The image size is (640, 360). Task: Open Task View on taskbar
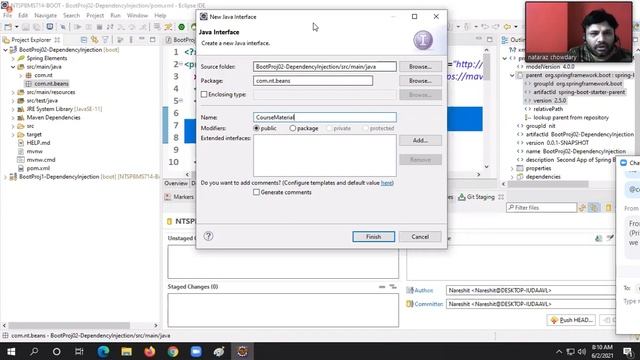click(79, 351)
